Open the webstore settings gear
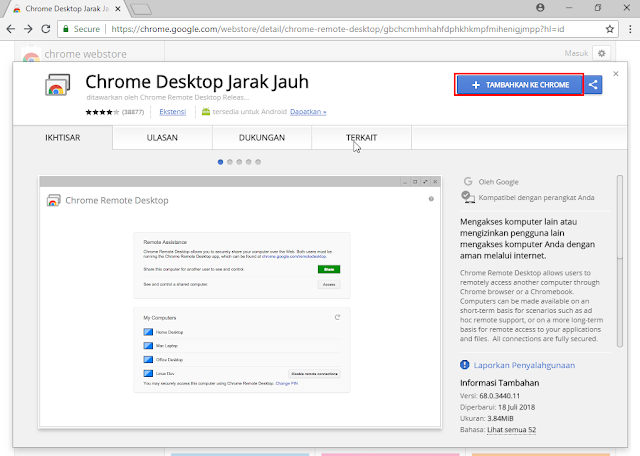The height and width of the screenshot is (456, 640). click(x=602, y=53)
